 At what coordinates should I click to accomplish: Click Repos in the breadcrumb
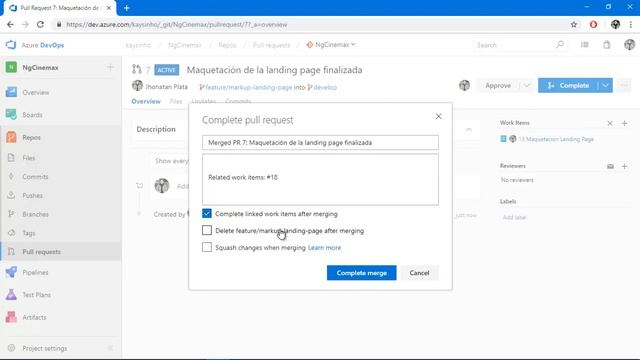pyautogui.click(x=227, y=45)
